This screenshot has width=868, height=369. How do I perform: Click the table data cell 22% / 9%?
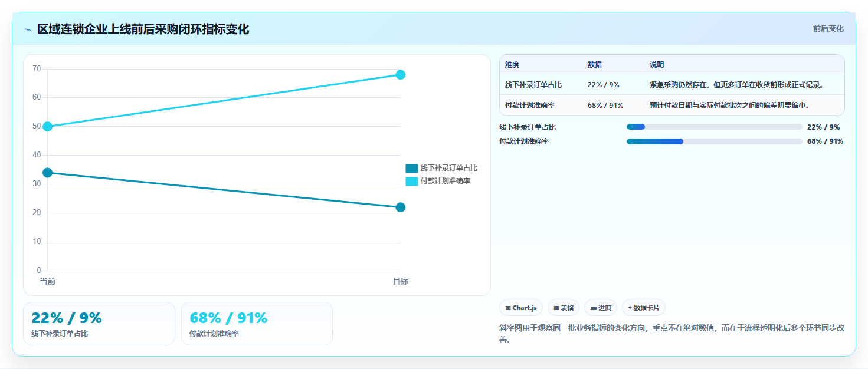[x=603, y=85]
